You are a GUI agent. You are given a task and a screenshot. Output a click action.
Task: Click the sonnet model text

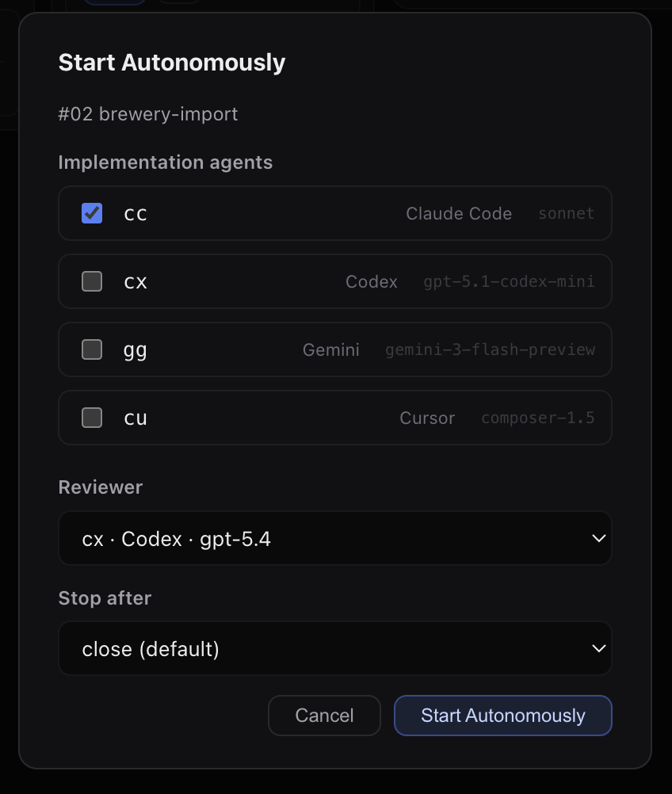(x=566, y=213)
